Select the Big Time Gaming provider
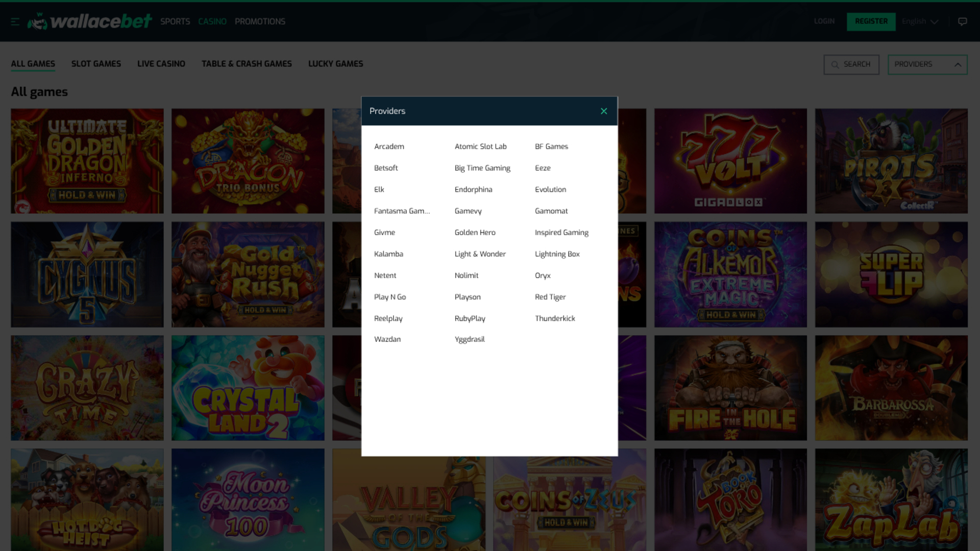 click(x=482, y=168)
